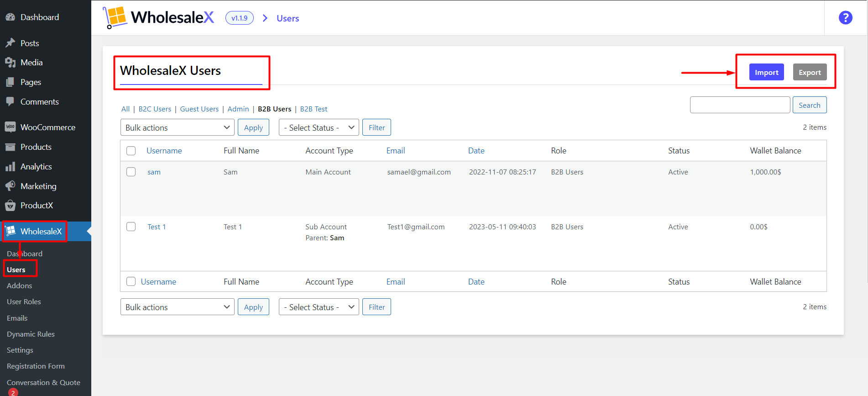The image size is (868, 396).
Task: Sort by Email column header
Action: (395, 151)
